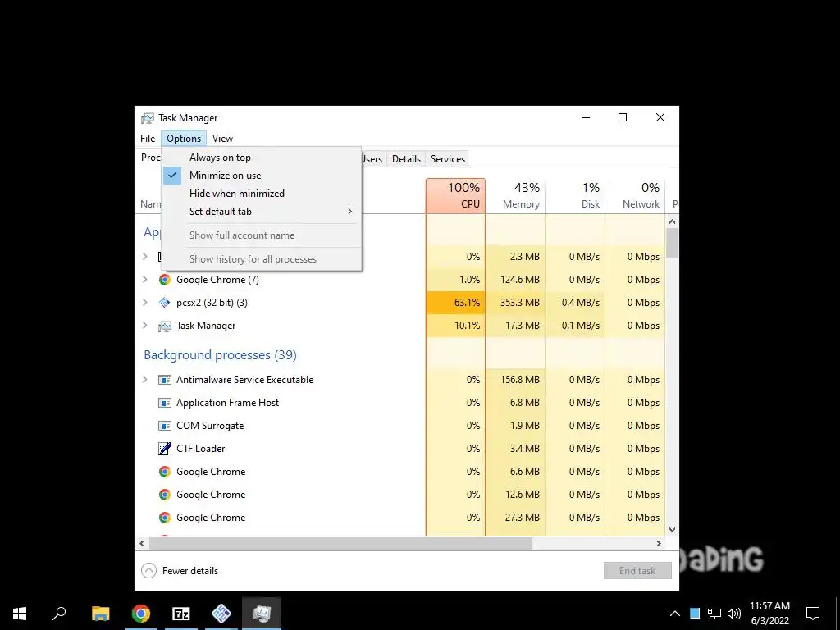Open 7-Zip from the taskbar

click(181, 614)
